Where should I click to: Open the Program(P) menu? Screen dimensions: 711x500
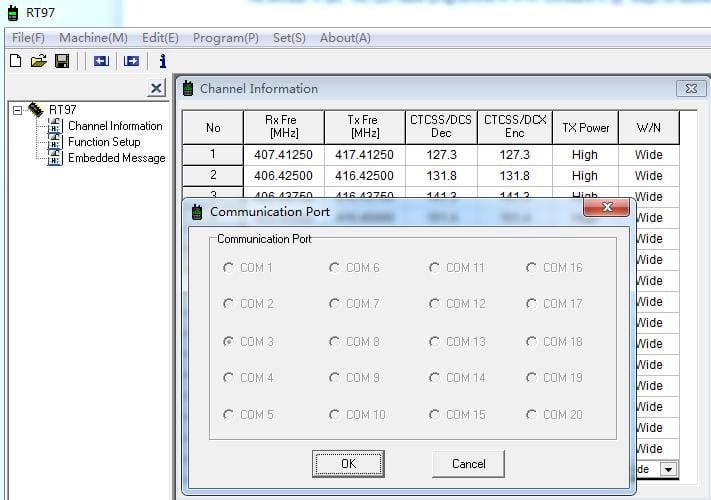[225, 38]
